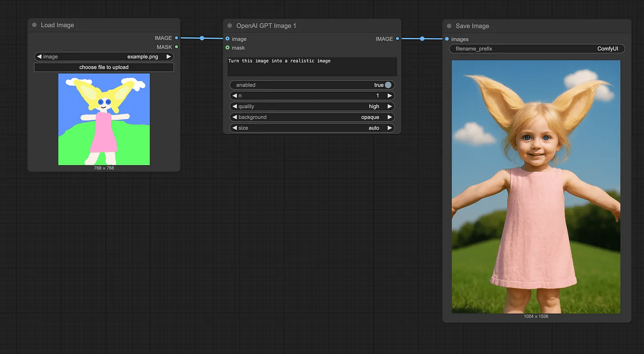Click the OpenAI GPT Image 1 title

266,26
